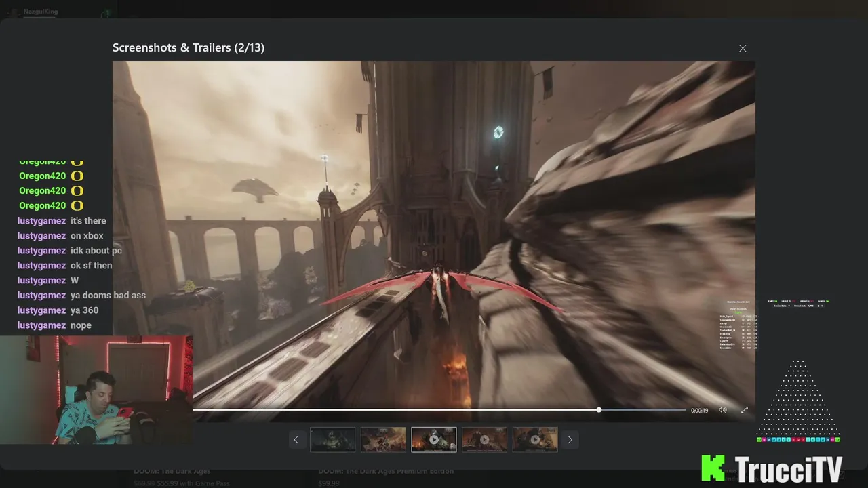This screenshot has height=488, width=868.
Task: Seek using the trailer progress bar handle
Action: (599, 410)
